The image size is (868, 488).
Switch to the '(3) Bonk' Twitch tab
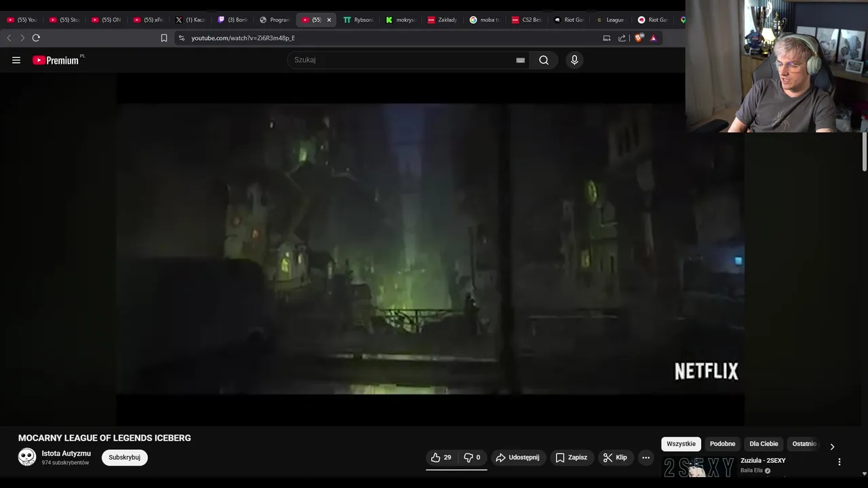coord(233,20)
